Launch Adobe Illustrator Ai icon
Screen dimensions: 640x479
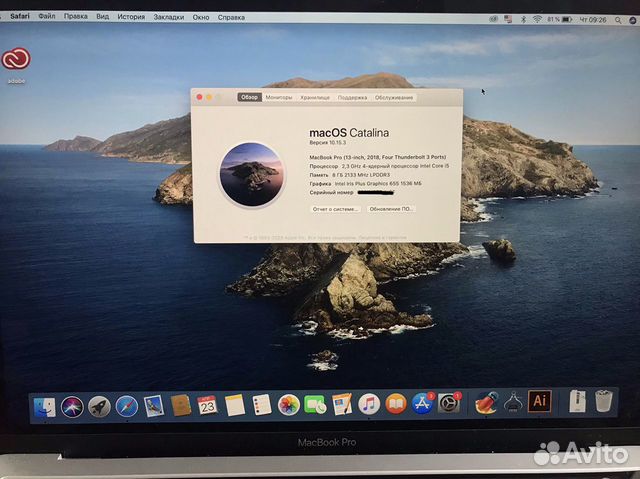coord(540,401)
